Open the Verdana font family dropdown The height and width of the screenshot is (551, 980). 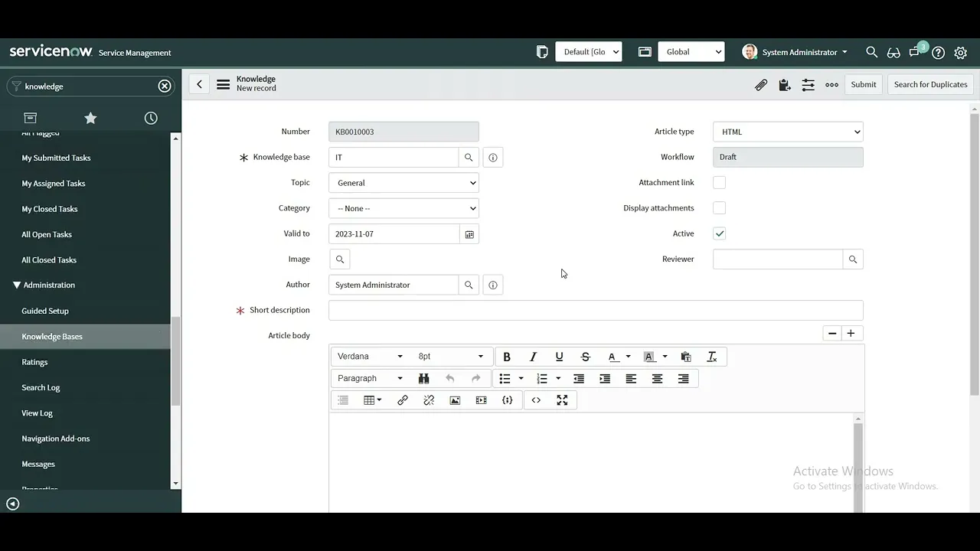371,357
